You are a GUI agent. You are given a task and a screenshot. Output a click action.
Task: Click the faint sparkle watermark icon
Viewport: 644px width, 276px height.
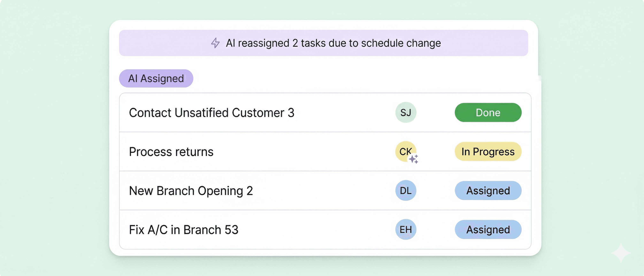621,253
